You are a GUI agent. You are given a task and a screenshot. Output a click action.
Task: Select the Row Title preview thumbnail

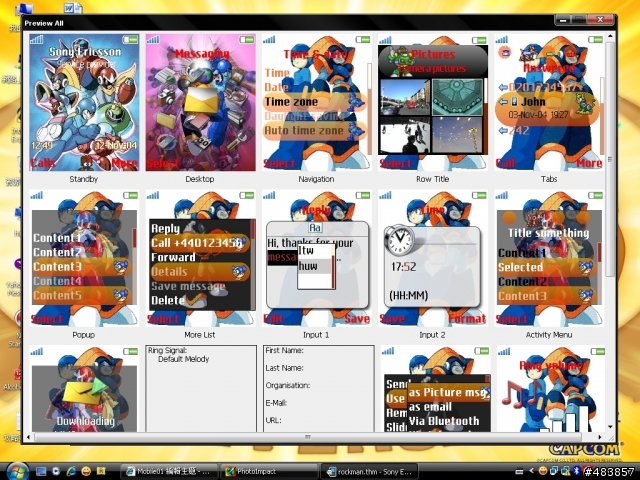(x=433, y=102)
